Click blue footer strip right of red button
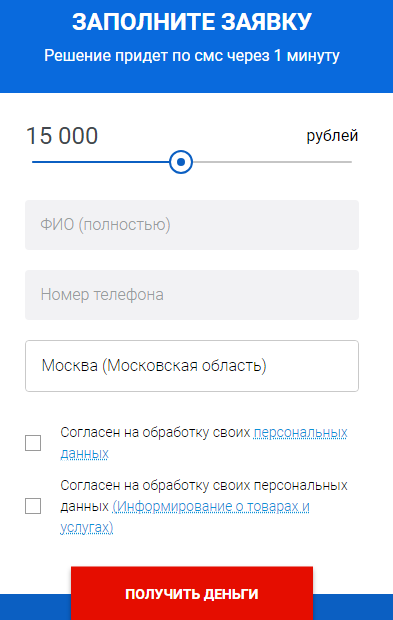393x620 pixels. (353, 607)
